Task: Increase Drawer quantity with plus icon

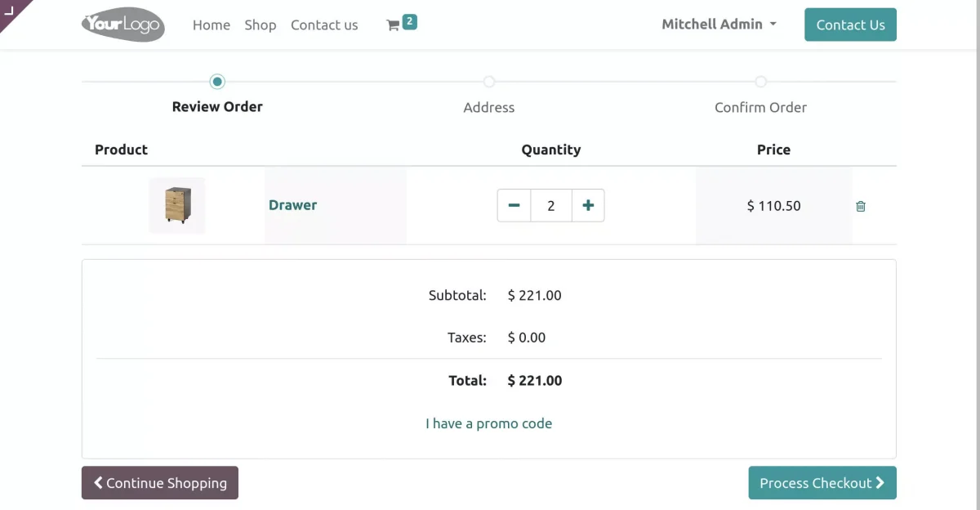Action: tap(588, 206)
